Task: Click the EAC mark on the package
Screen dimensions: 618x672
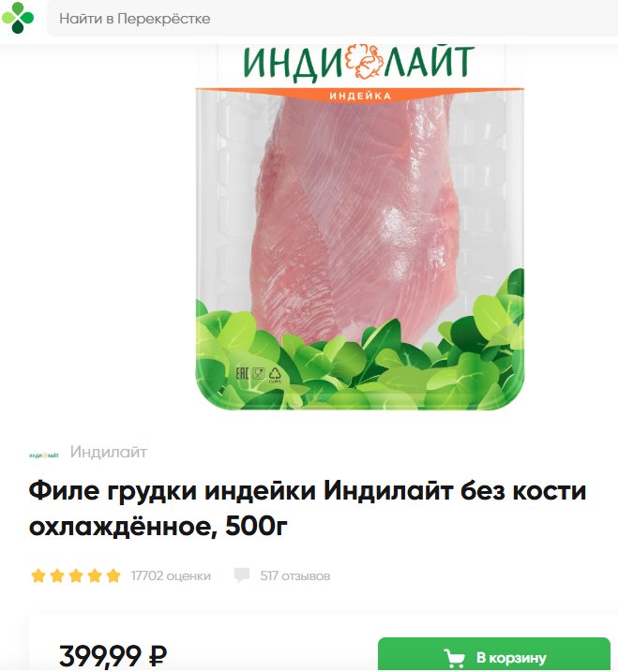Action: (x=242, y=373)
